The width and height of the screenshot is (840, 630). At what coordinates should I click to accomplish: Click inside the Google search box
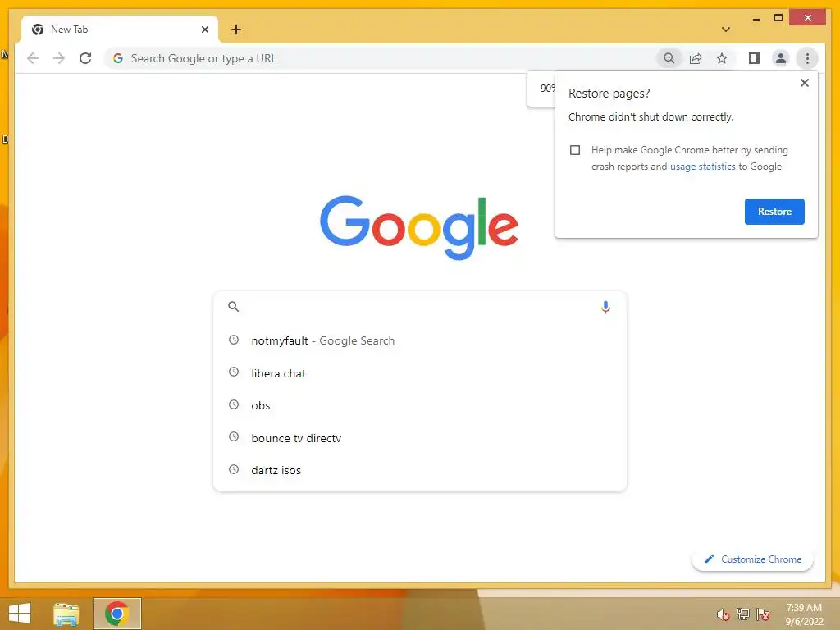pos(420,307)
